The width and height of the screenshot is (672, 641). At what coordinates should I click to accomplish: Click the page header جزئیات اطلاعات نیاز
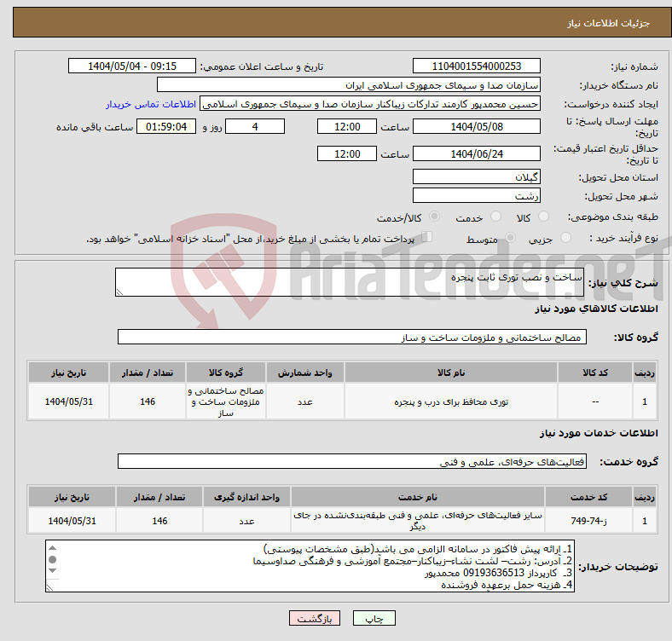pyautogui.click(x=609, y=23)
